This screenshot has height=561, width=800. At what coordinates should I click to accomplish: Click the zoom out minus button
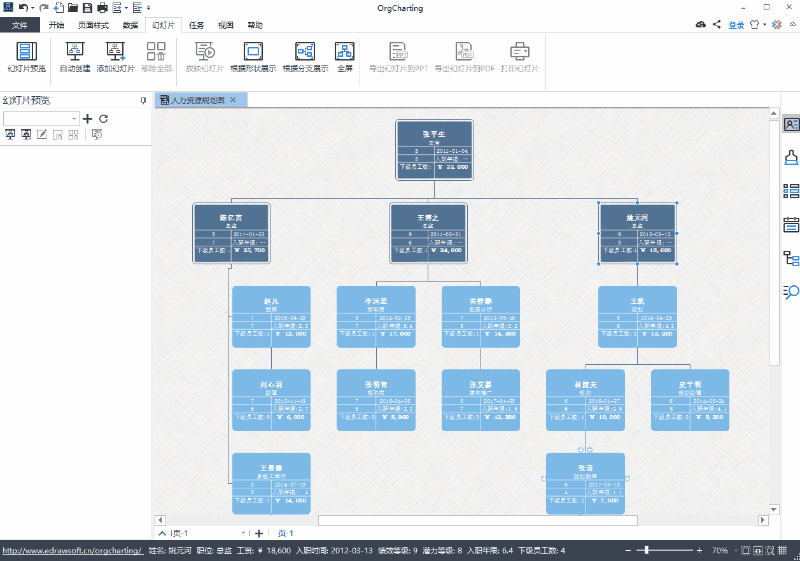tap(628, 550)
